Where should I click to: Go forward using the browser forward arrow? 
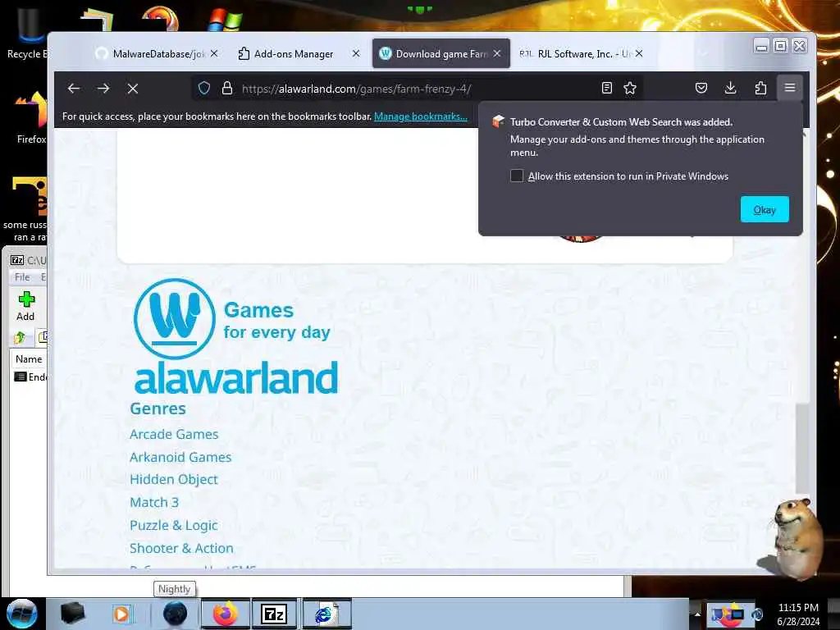tap(103, 89)
